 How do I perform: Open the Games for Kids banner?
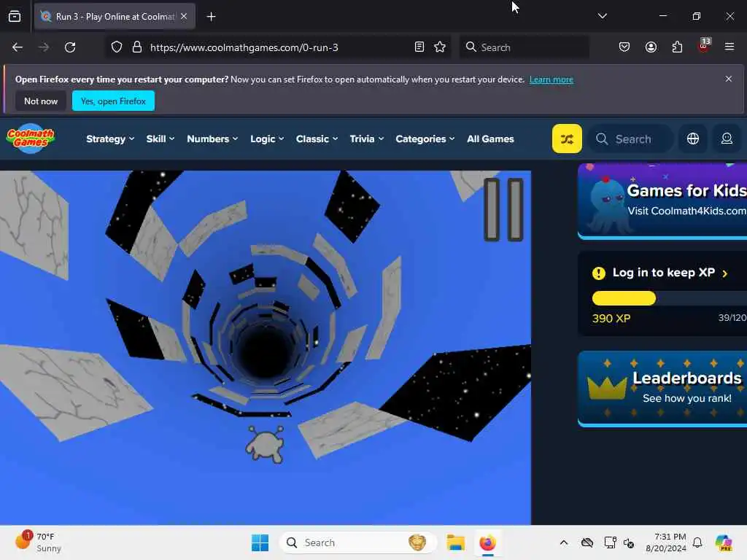[x=662, y=201]
